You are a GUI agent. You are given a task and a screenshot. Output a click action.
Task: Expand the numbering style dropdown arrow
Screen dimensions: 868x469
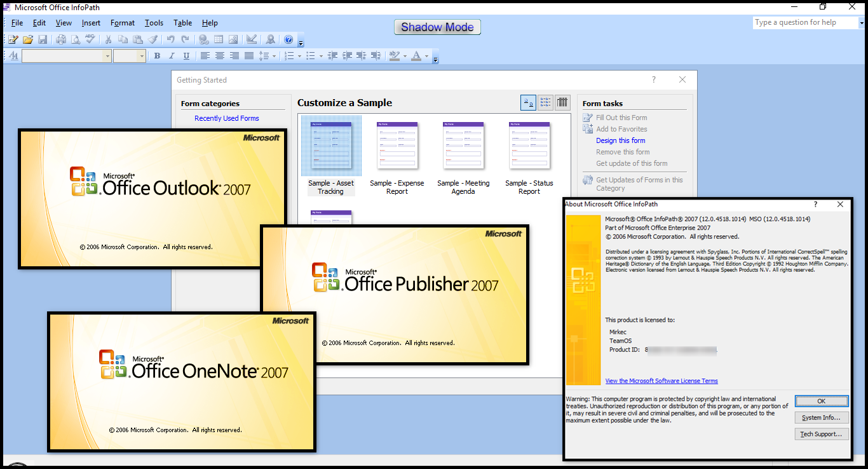coord(299,56)
